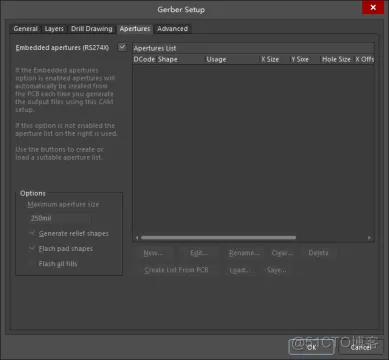
Task: Toggle Generate relief shapes checkbox
Action: click(x=32, y=233)
